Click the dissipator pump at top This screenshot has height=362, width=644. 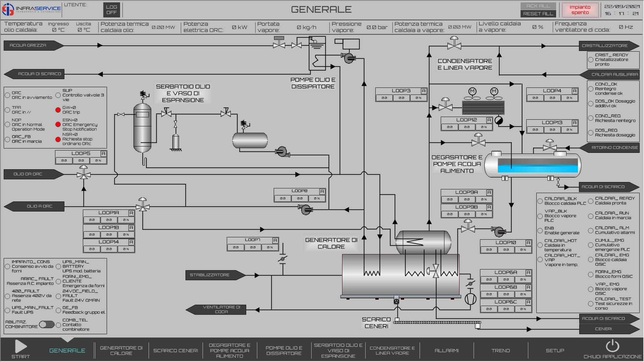[x=349, y=58]
